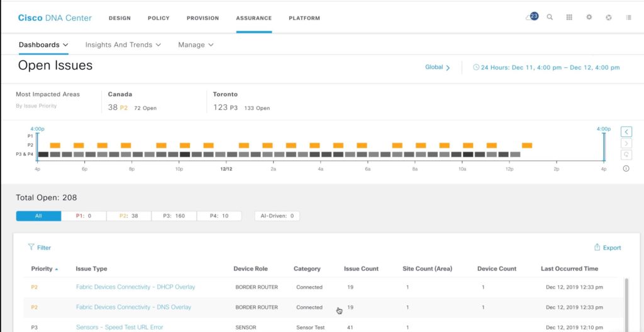The height and width of the screenshot is (332, 644).
Task: Click timeline previous arrow button
Action: pos(626,131)
